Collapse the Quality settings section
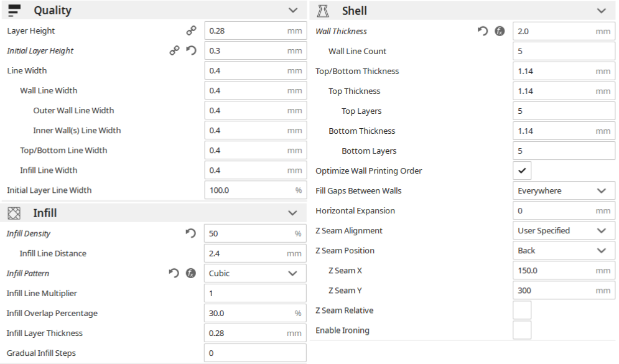 coord(293,10)
